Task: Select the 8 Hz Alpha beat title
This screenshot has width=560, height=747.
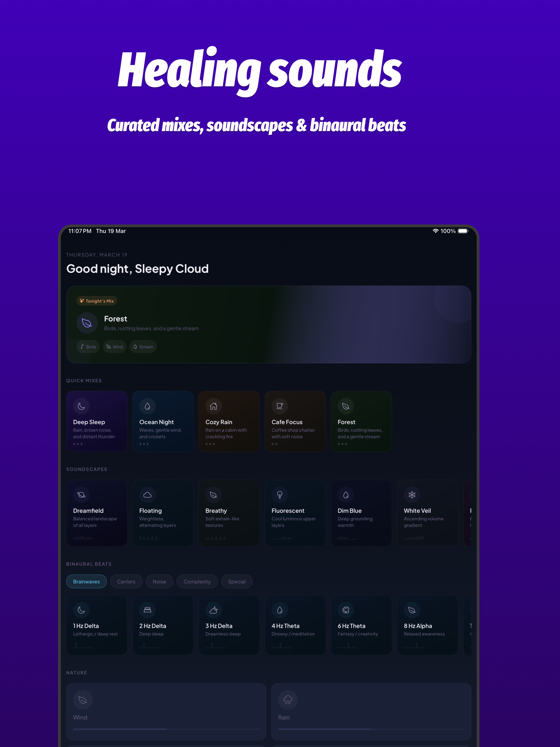Action: point(418,626)
